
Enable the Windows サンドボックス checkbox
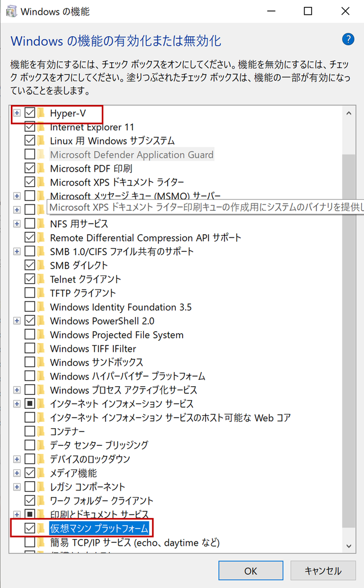coord(30,363)
